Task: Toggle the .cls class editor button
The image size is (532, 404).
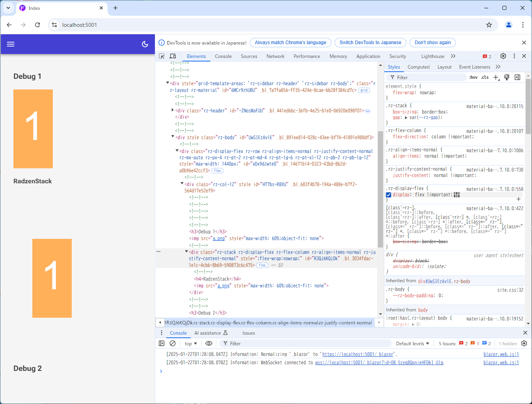Action: (485, 77)
